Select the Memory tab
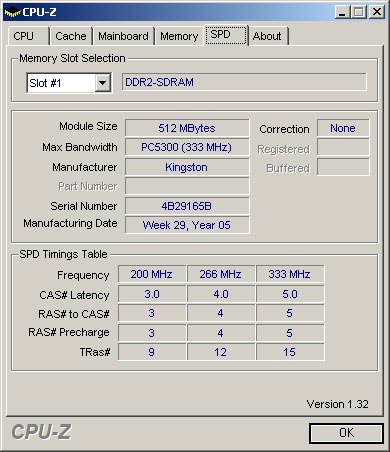This screenshot has width=390, height=452. 179,36
